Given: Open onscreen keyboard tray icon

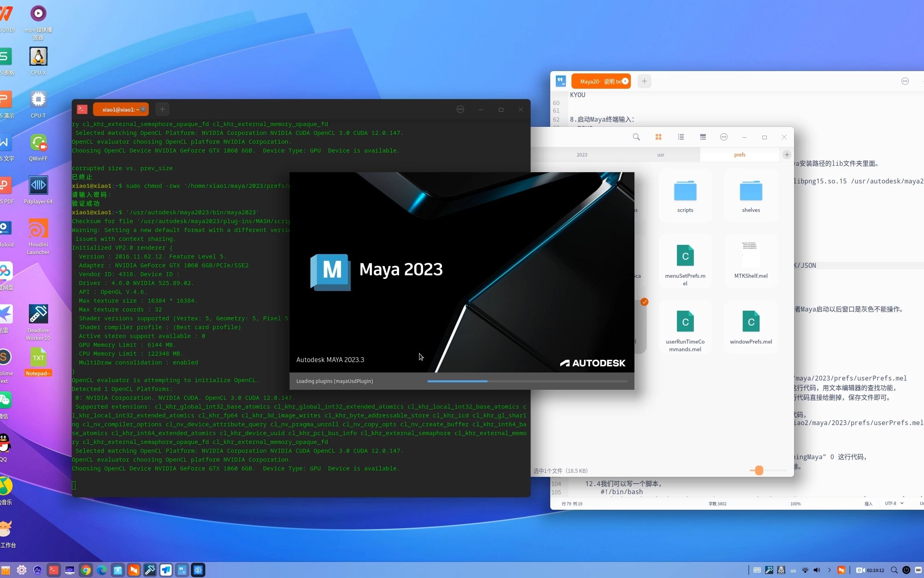Looking at the screenshot, I should click(757, 570).
